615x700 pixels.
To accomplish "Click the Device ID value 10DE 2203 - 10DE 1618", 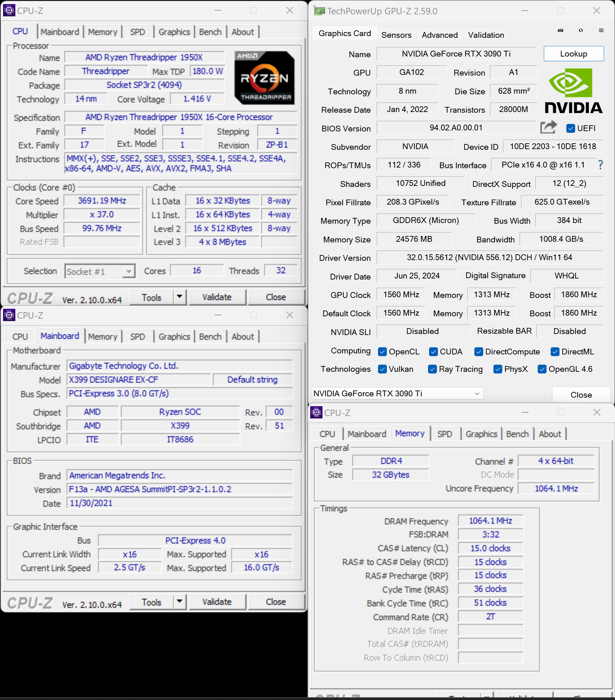I will pos(553,146).
